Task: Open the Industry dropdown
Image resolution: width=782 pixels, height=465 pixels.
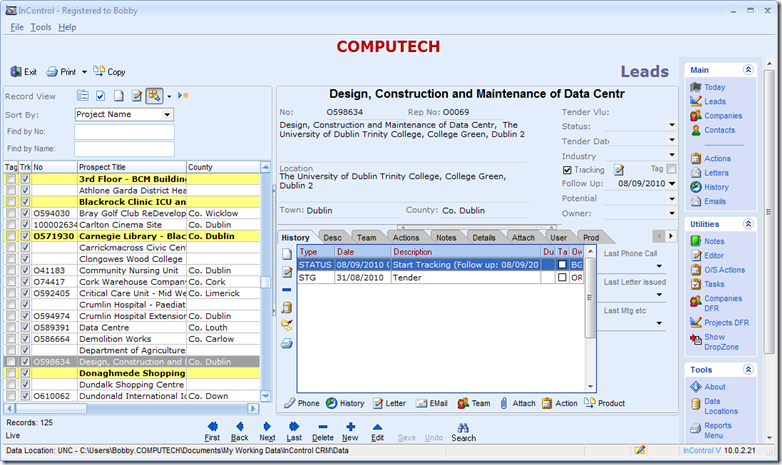Action: pyautogui.click(x=672, y=155)
